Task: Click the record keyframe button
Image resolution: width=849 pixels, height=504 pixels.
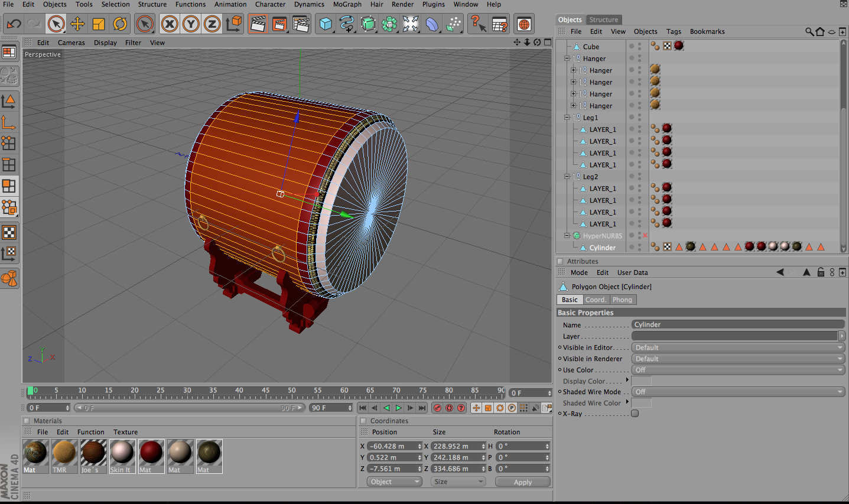Action: [x=437, y=408]
